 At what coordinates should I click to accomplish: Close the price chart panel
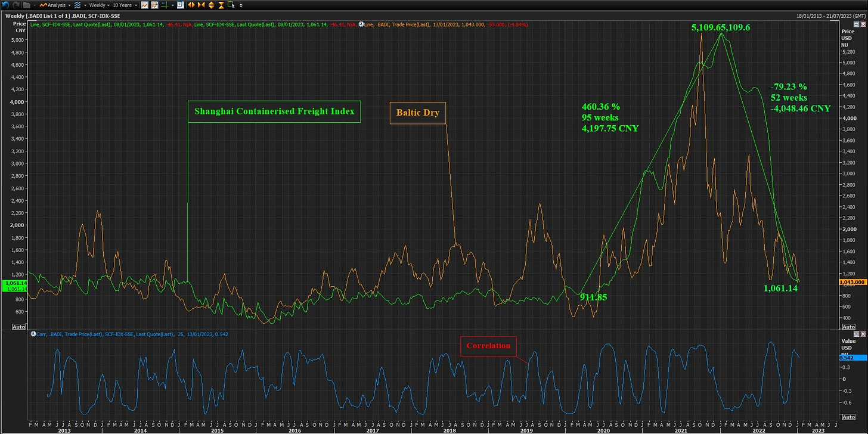tap(863, 24)
